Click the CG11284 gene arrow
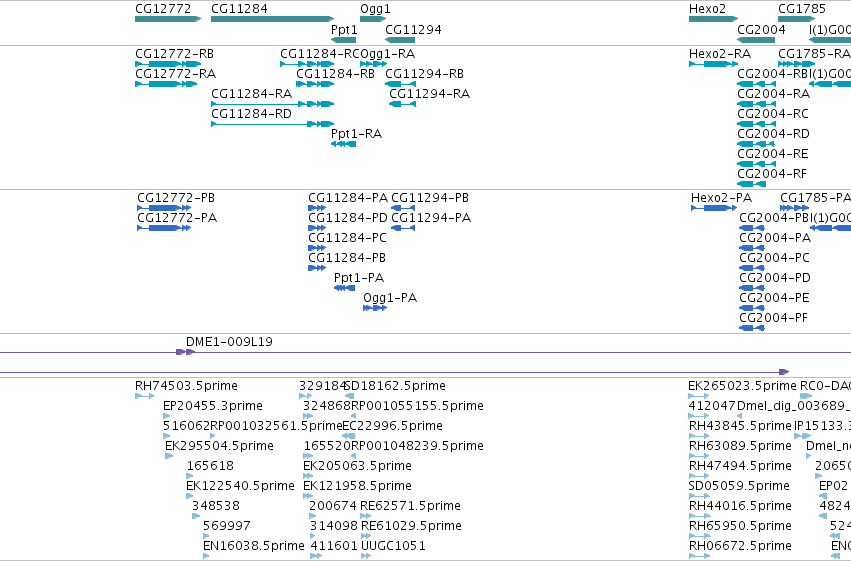 pos(272,19)
